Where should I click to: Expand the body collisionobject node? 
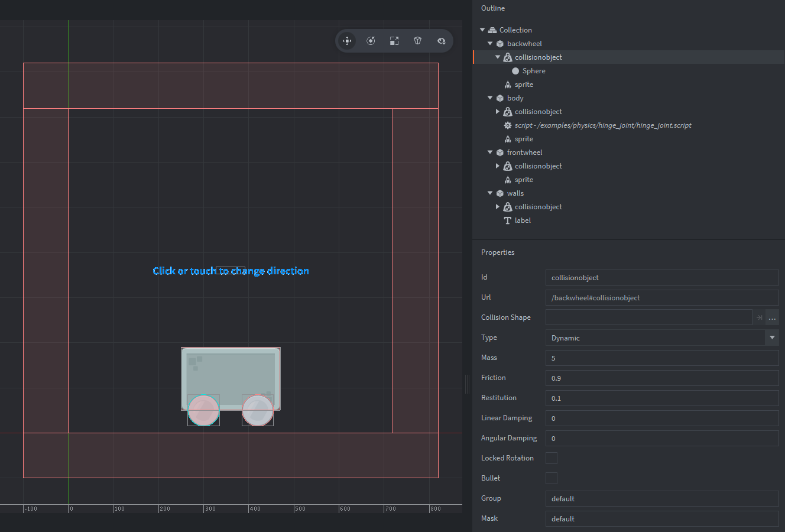pyautogui.click(x=498, y=112)
